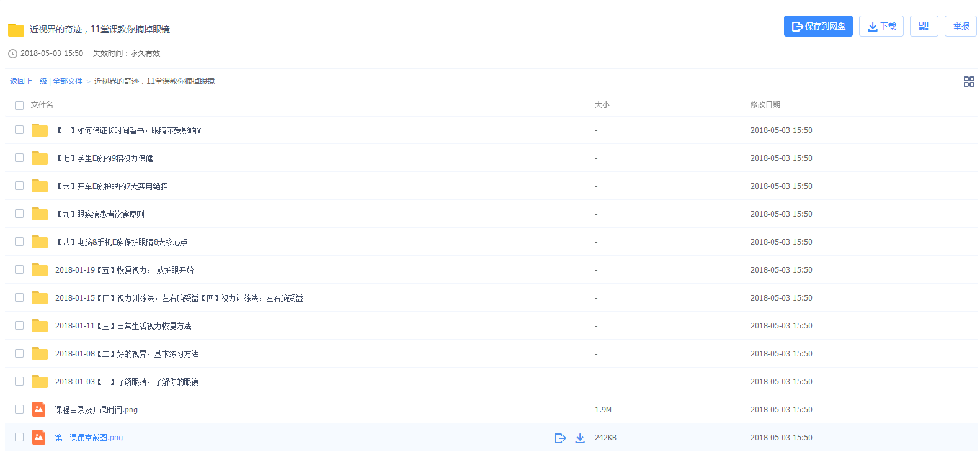Open file 第一课课堂截图.png
Screen dimensions: 980x452
89,438
